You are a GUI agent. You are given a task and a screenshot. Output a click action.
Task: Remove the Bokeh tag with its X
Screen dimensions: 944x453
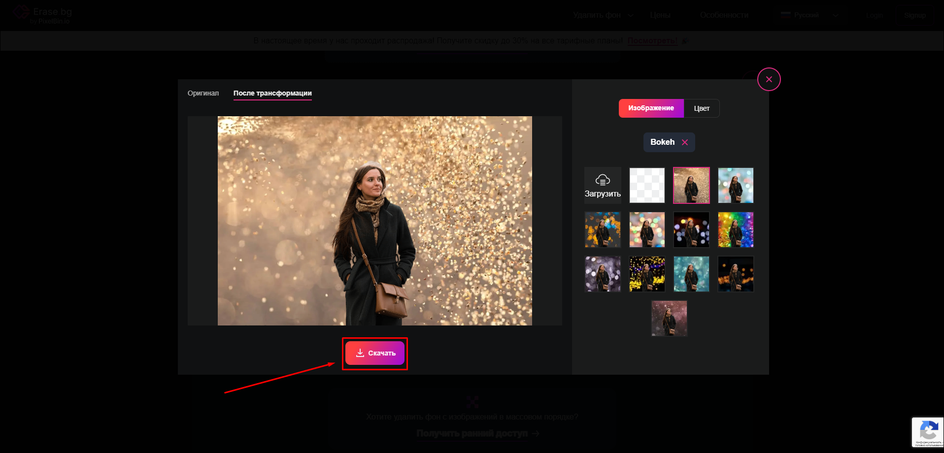(x=685, y=143)
